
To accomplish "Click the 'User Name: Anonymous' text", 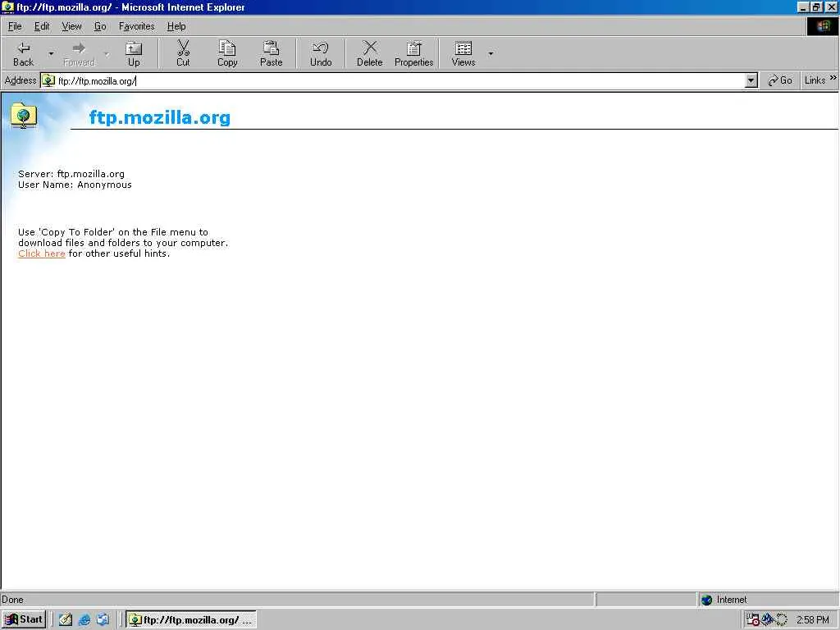I will click(75, 185).
